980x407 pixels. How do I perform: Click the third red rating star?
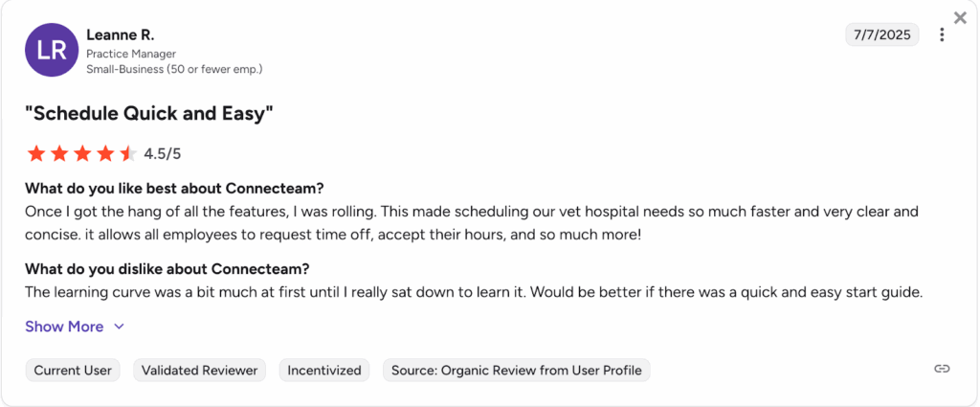tap(82, 153)
